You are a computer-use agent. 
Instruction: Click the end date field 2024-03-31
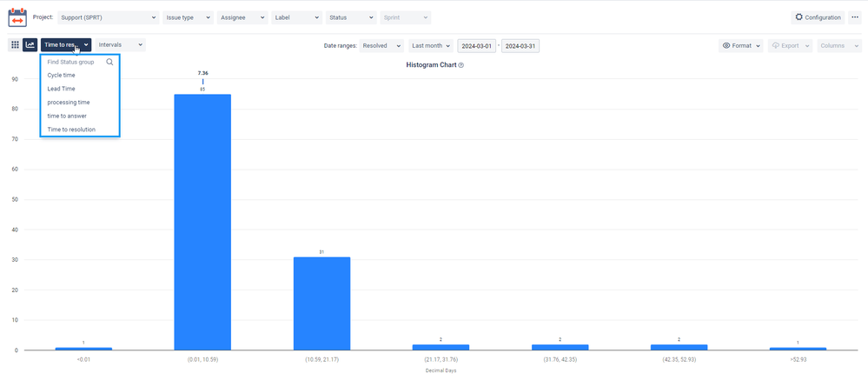(520, 46)
